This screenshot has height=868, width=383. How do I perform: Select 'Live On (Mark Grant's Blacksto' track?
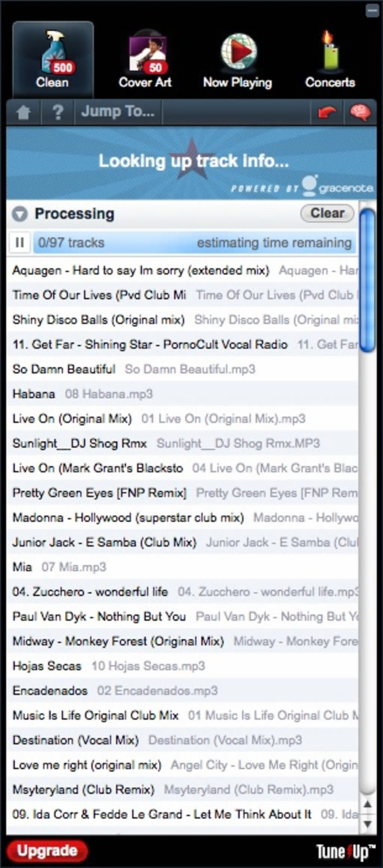tap(182, 468)
